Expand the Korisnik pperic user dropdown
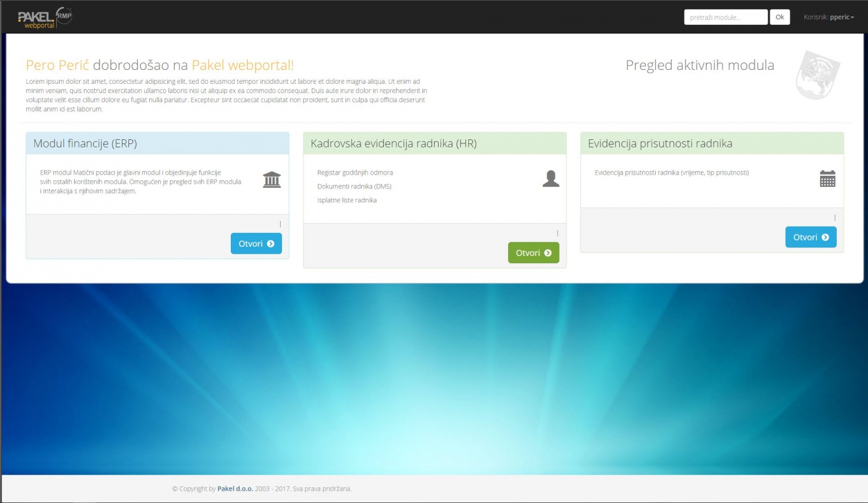 [x=829, y=17]
